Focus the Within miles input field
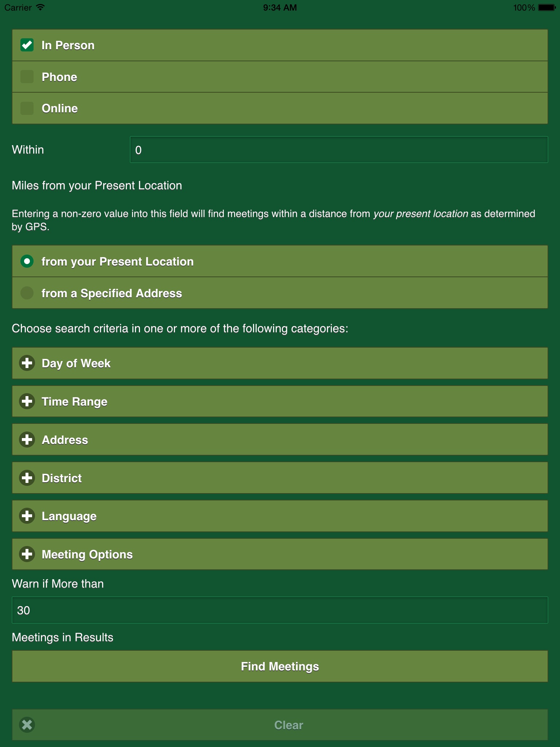The image size is (560, 747). [339, 150]
